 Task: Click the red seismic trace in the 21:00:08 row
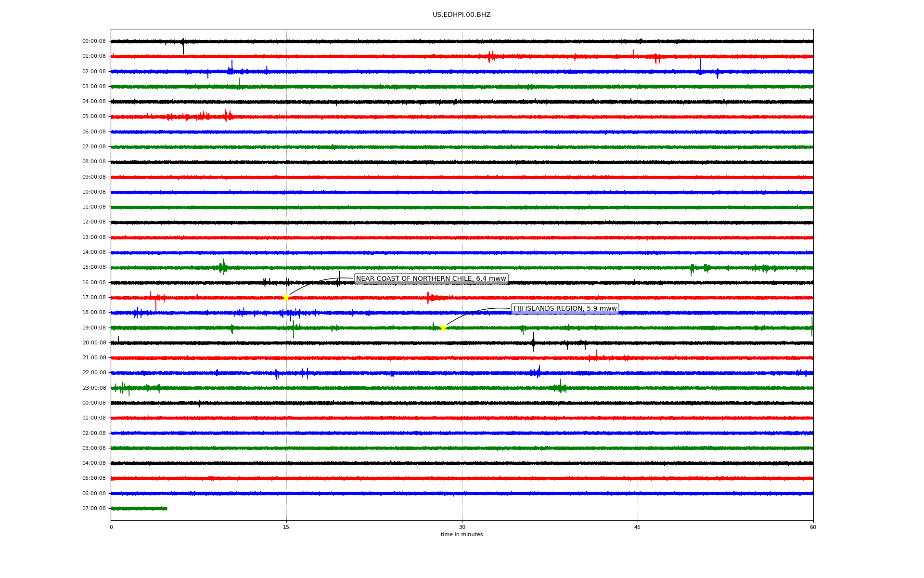[x=462, y=358]
